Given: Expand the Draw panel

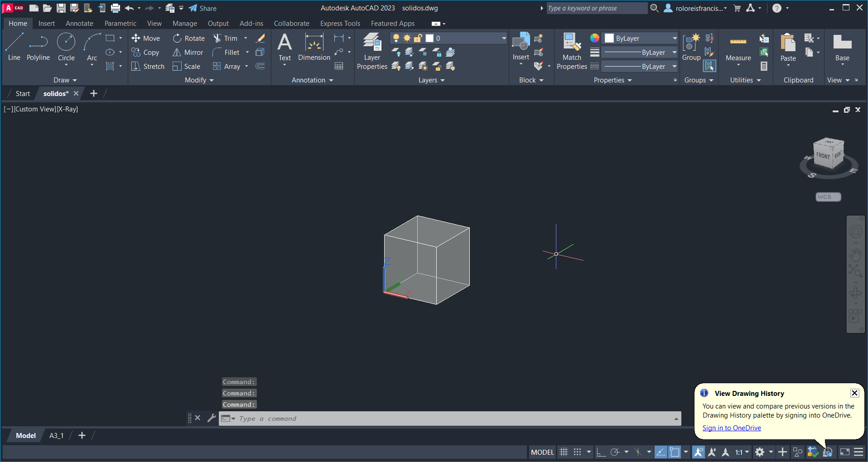Looking at the screenshot, I should [65, 80].
